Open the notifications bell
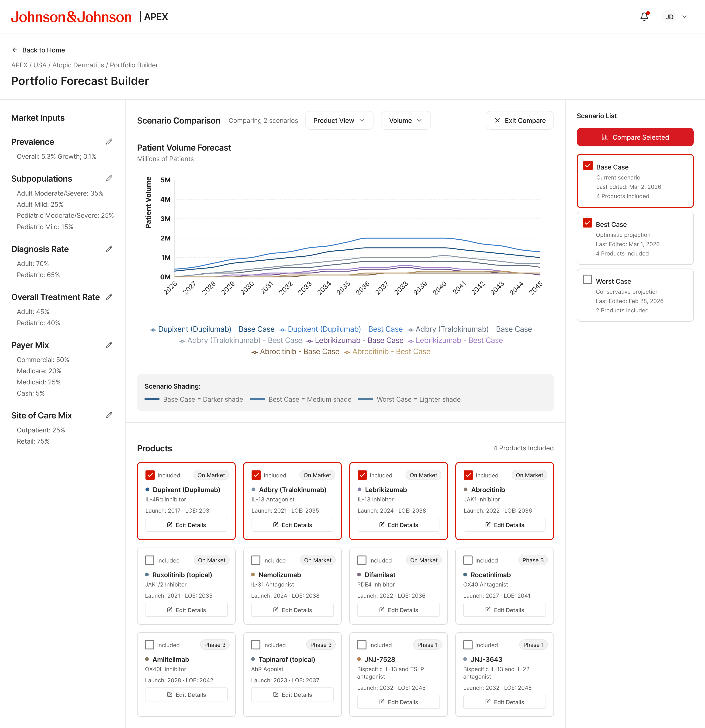This screenshot has width=705, height=728. (644, 17)
